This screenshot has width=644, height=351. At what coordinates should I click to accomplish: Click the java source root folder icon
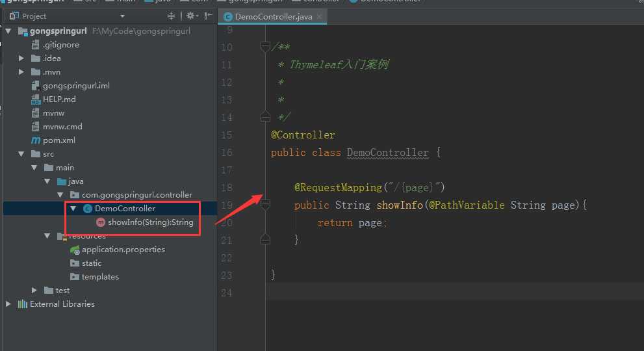click(x=62, y=181)
